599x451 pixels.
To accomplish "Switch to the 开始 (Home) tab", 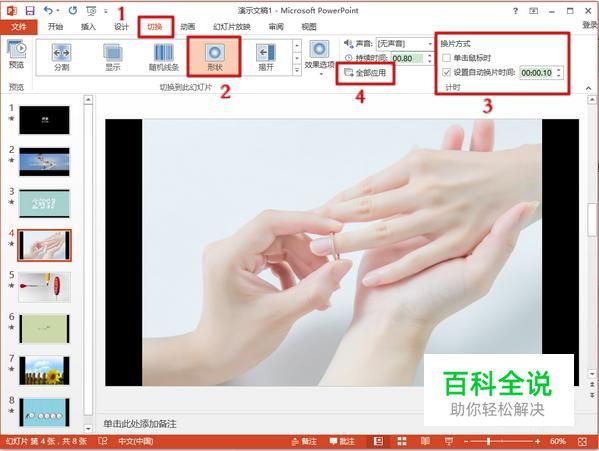I will pos(55,26).
